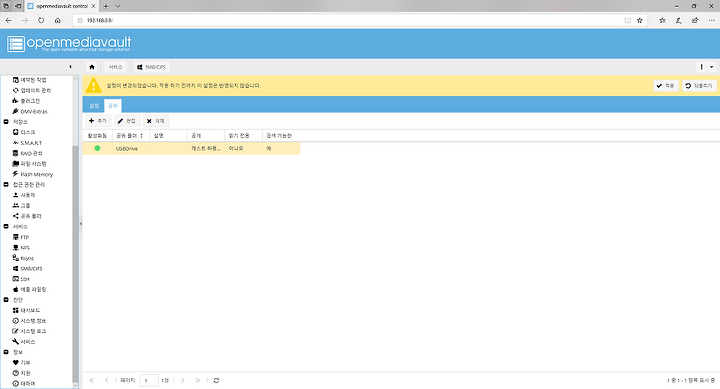Screen dimensions: 720x389
Task: Sort by the Read Only (읽기 전용) column header
Action: pyautogui.click(x=243, y=136)
